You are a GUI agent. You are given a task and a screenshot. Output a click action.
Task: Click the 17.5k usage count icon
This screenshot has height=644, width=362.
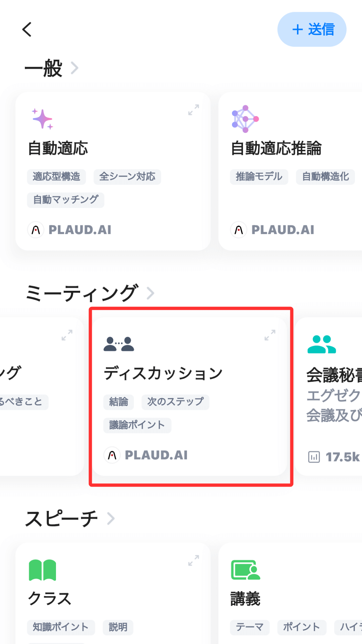click(314, 457)
